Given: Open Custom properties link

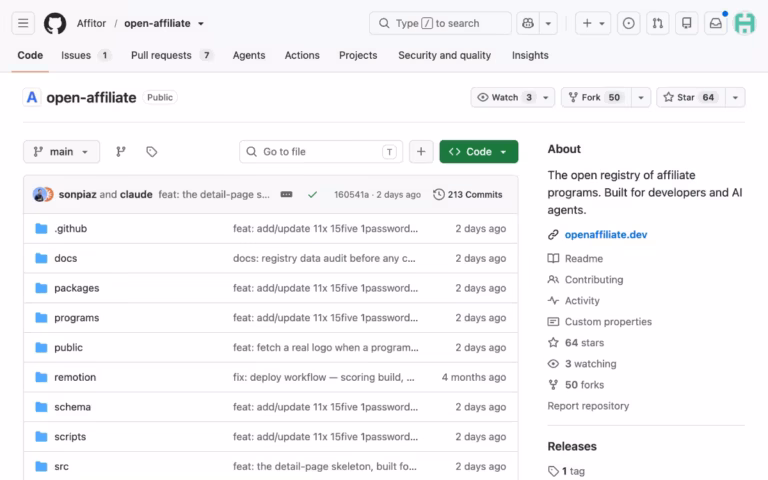Looking at the screenshot, I should tap(608, 322).
